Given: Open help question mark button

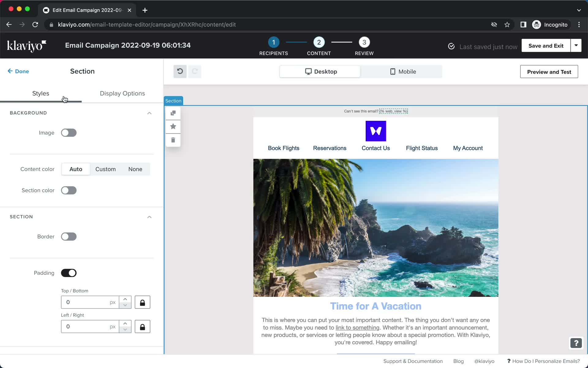Looking at the screenshot, I should click(576, 343).
